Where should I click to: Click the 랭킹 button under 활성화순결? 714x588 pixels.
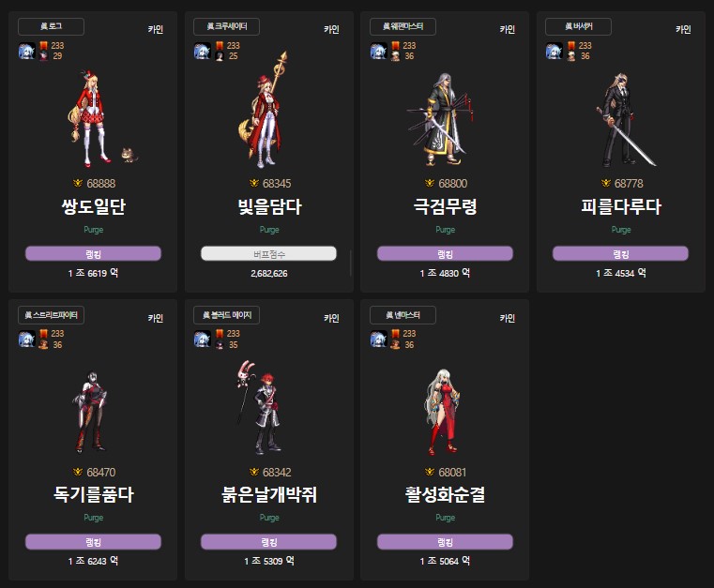click(445, 542)
